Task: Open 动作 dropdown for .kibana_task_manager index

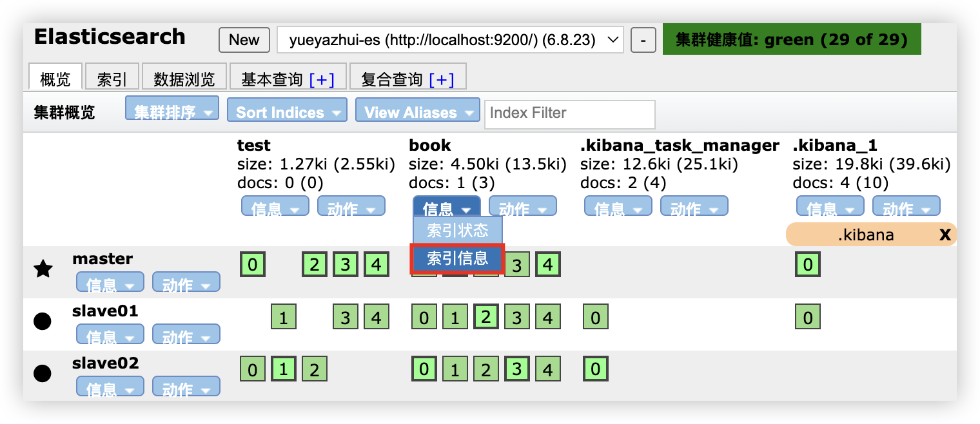Action: point(694,206)
